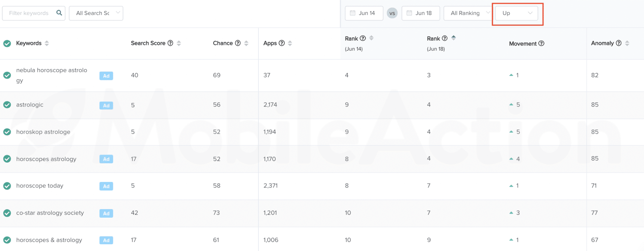Uncheck horoscope today keyword
The height and width of the screenshot is (251, 644).
(7, 186)
